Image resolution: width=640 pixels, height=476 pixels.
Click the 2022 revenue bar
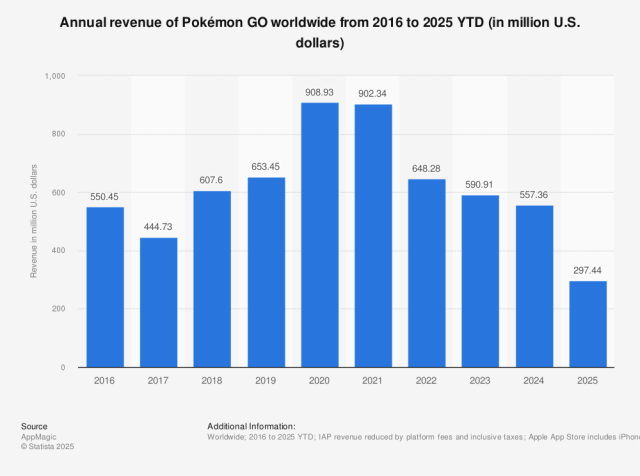[x=427, y=273]
